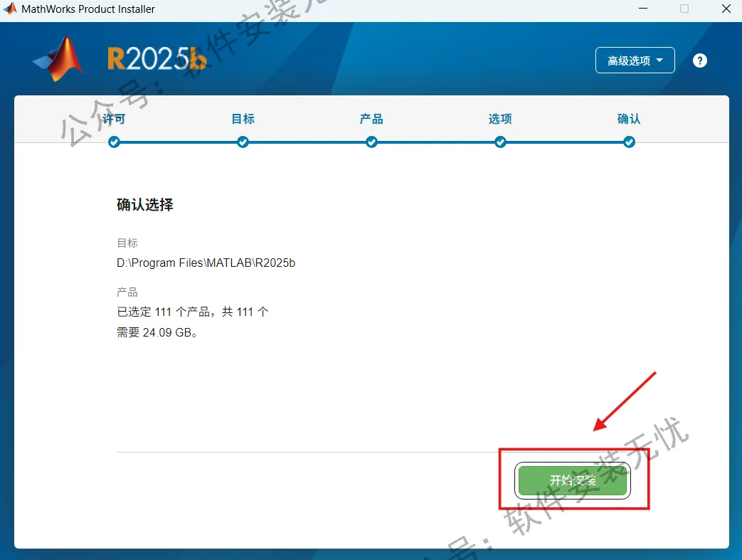Go to the 选项 step tab
742x560 pixels.
click(500, 119)
